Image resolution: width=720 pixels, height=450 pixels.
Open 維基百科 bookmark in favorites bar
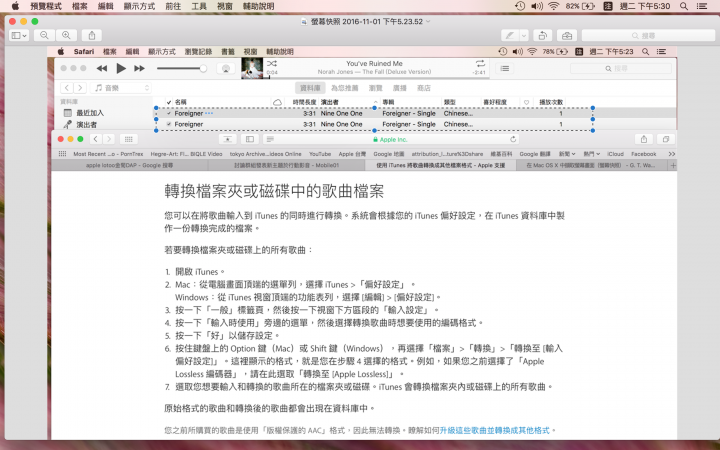tap(501, 154)
